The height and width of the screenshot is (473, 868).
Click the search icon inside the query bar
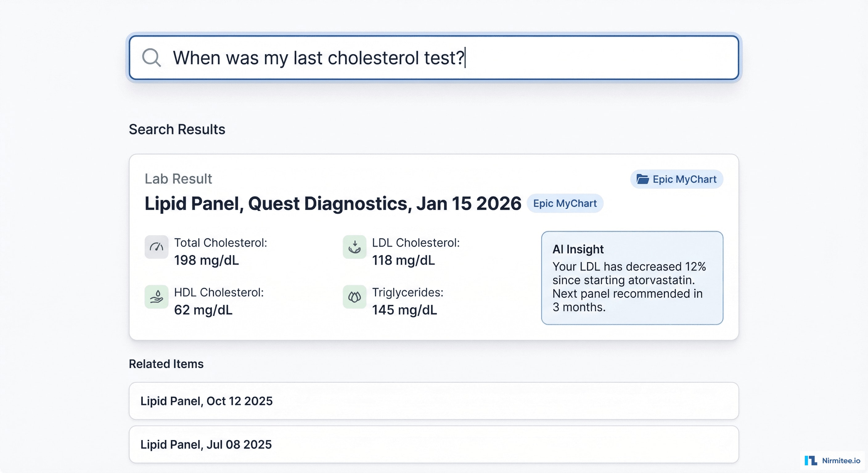(151, 58)
